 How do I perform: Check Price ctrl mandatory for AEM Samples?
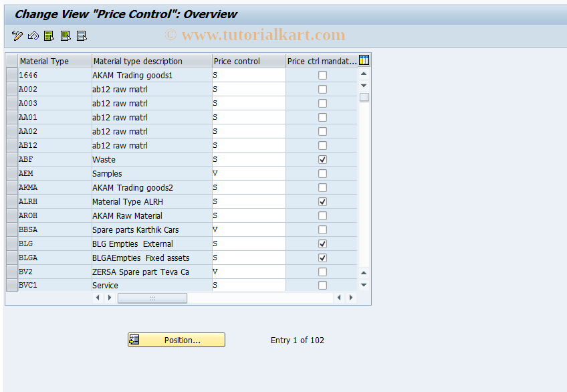pos(322,173)
